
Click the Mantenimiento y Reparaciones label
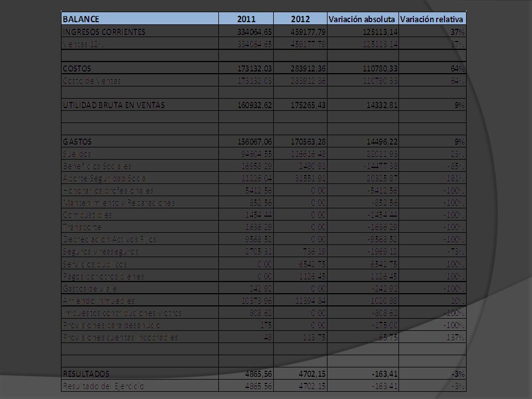pos(119,203)
